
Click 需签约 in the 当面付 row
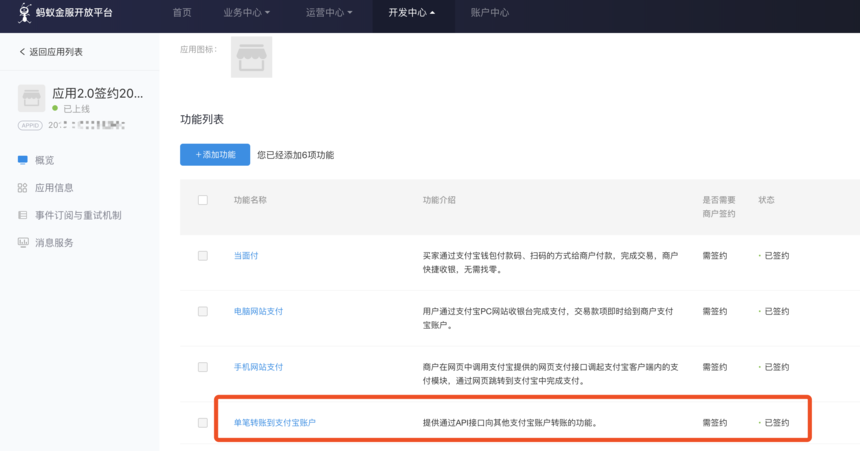pos(715,256)
